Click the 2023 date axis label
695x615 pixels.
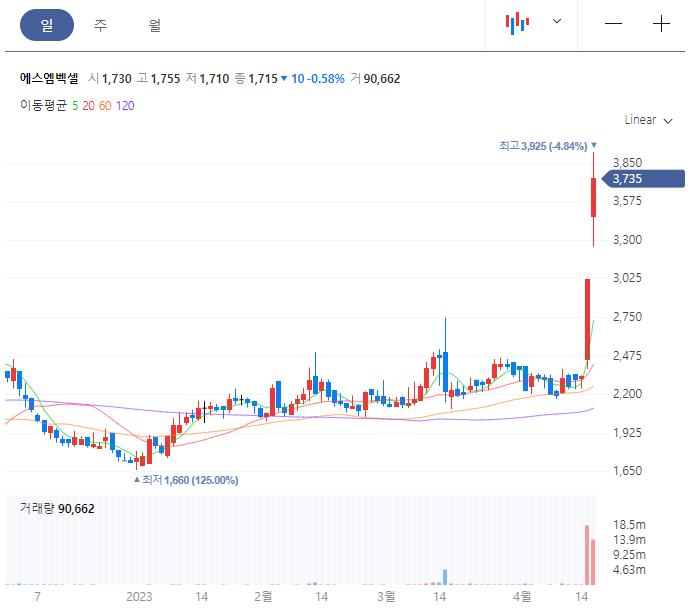pos(139,597)
